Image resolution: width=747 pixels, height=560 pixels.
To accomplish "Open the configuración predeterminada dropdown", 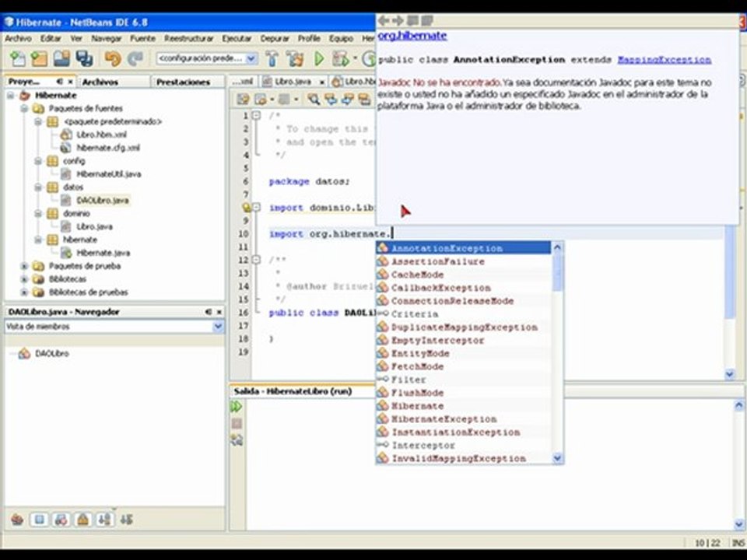I will [x=251, y=58].
